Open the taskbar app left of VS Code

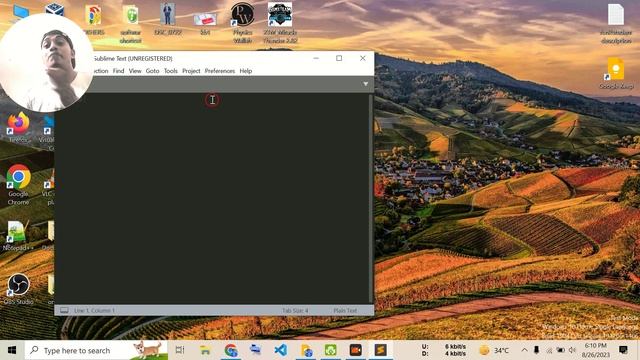point(256,350)
